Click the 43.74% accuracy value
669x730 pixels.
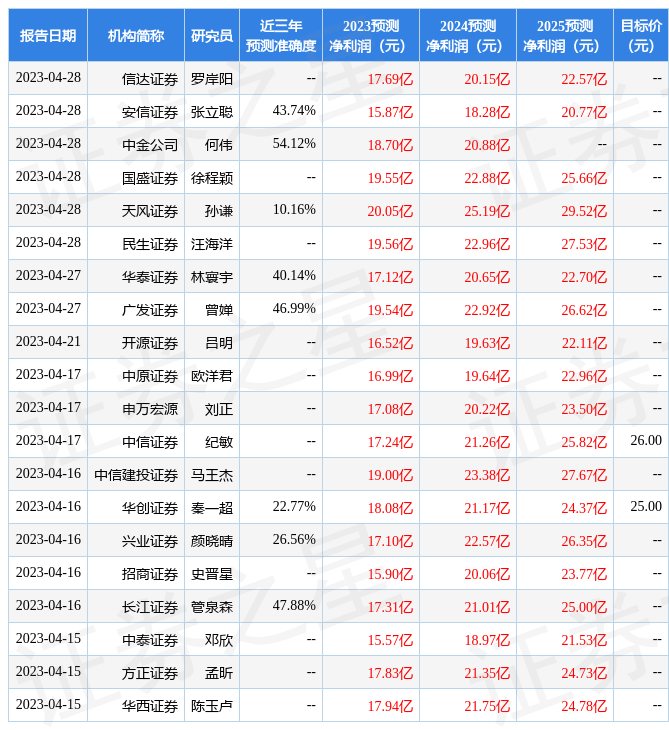[294, 110]
